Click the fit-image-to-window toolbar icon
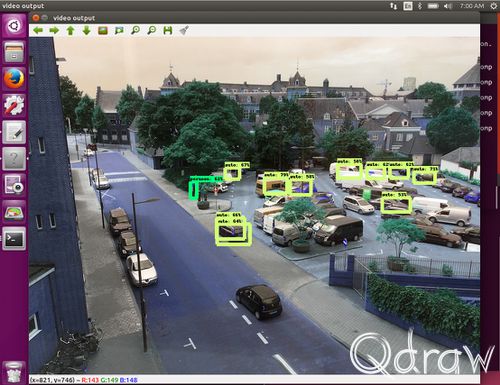Screen dimensions: 500x385 [119, 31]
